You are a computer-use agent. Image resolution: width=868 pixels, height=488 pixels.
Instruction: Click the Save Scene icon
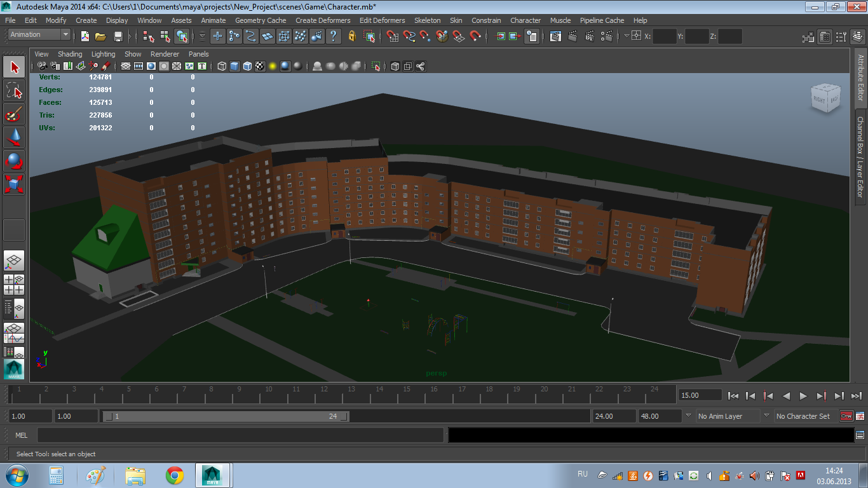click(x=118, y=37)
